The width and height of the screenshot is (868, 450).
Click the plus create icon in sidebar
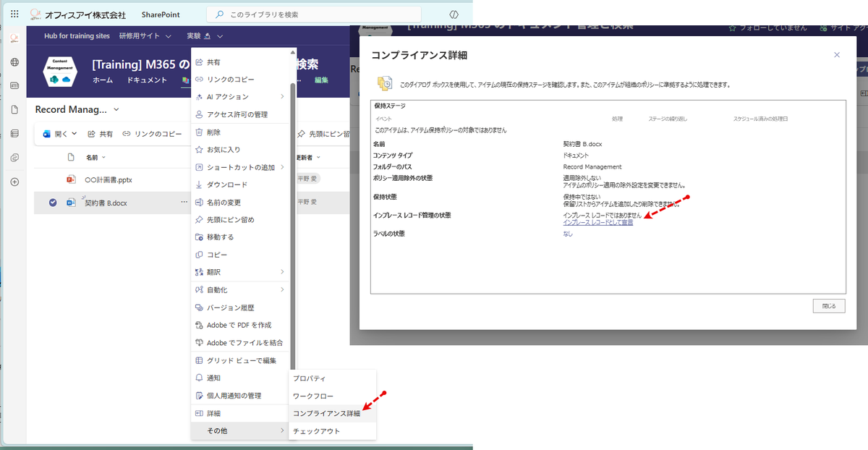14,182
